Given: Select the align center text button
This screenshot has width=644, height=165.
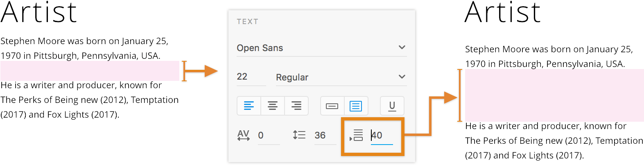Looking at the screenshot, I should (273, 106).
